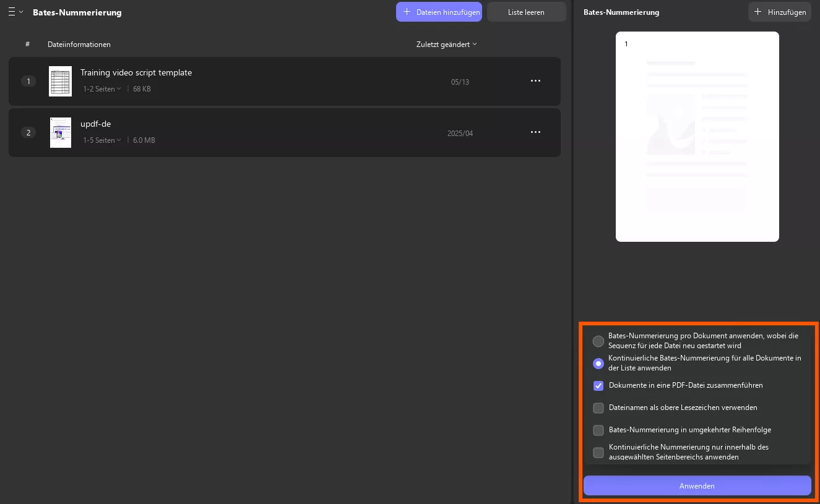Open the page range dropdown 1-5 Seiten

[x=102, y=140]
